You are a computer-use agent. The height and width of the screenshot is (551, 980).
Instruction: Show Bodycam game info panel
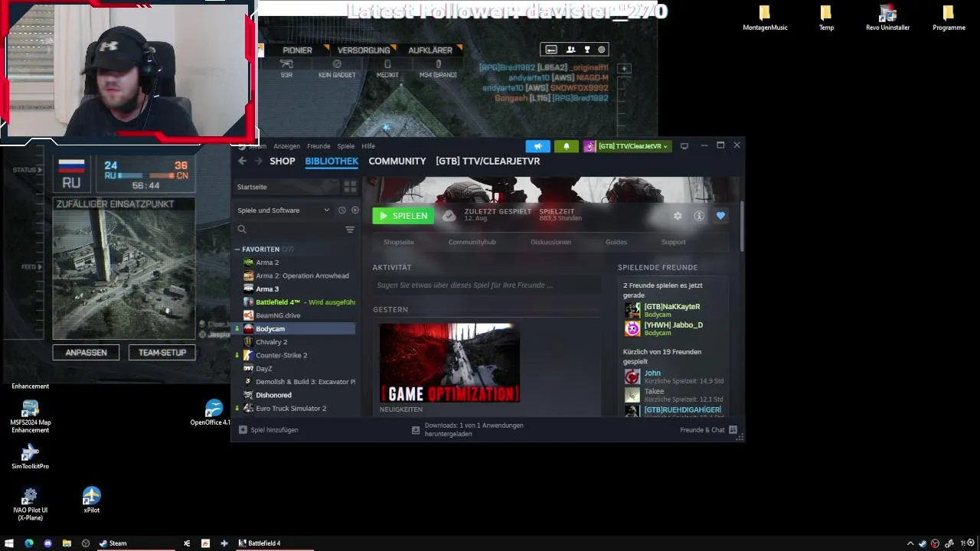pyautogui.click(x=699, y=216)
